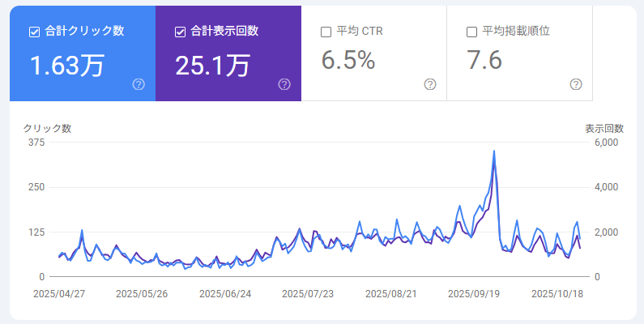This screenshot has height=324, width=644.
Task: Click the 7.6 average position value
Action: tap(484, 61)
